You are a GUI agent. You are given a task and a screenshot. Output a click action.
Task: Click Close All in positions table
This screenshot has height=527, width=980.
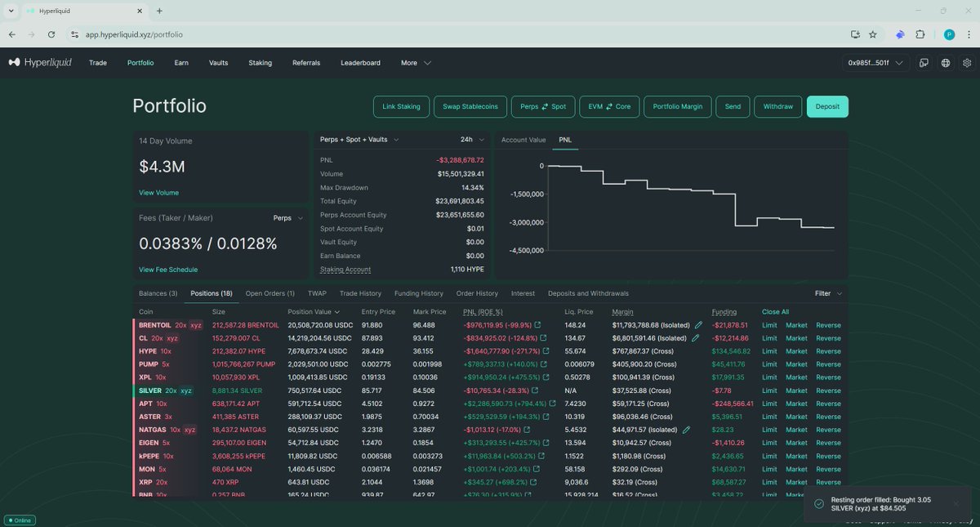[x=775, y=311]
